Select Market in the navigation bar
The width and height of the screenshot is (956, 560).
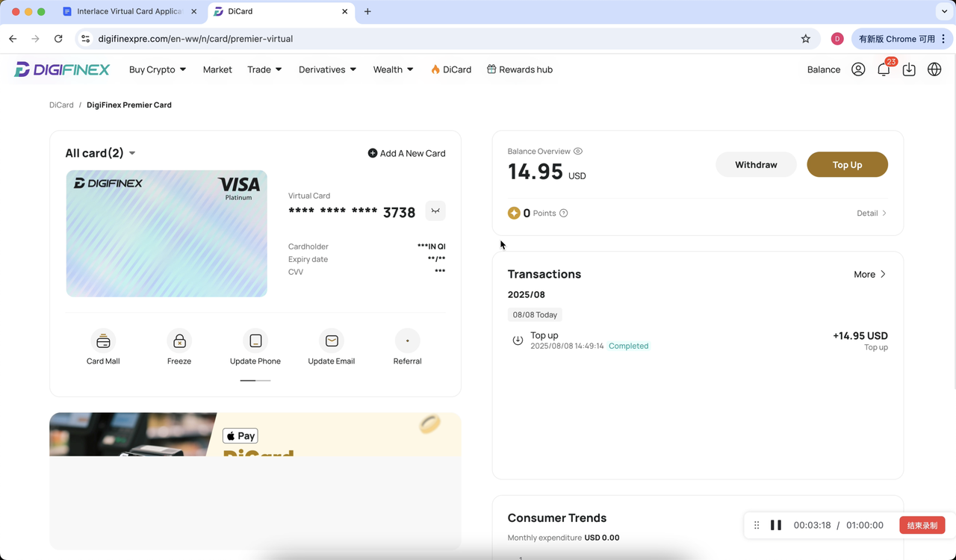[x=217, y=69]
